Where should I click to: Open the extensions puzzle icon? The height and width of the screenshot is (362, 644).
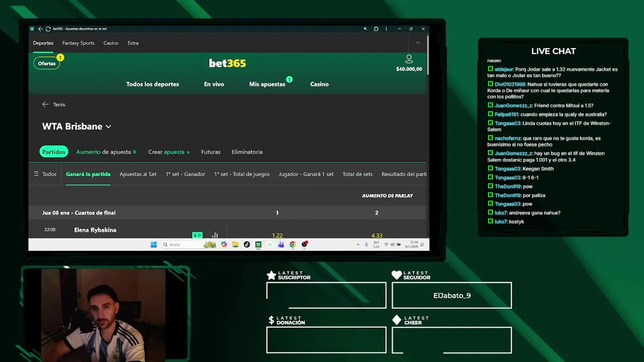(376, 29)
